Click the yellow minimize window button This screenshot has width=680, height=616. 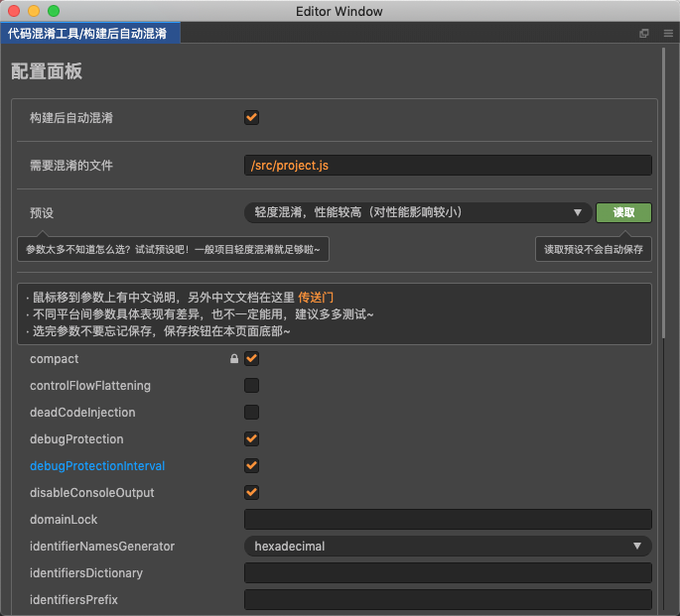coord(34,11)
